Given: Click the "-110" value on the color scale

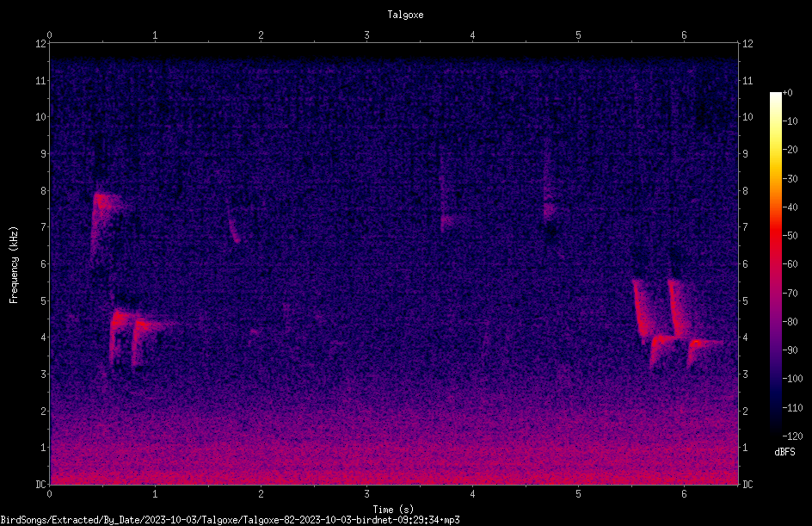Looking at the screenshot, I should pyautogui.click(x=792, y=408).
